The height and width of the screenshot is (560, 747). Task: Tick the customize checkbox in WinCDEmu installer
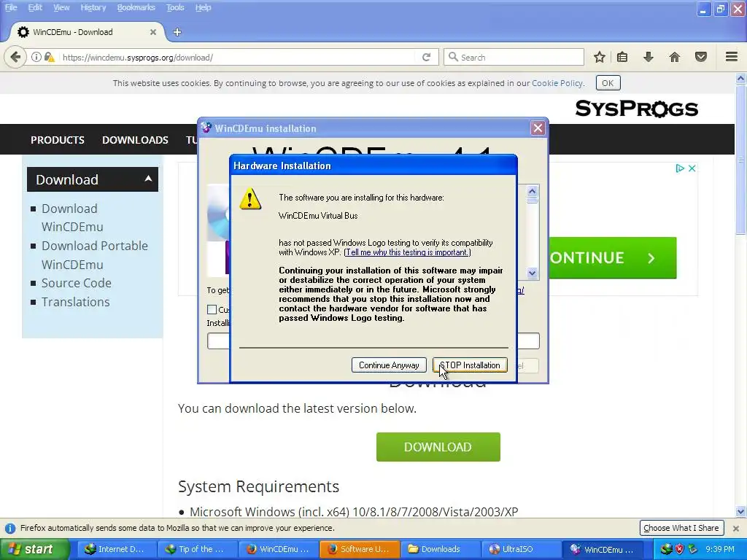coord(212,309)
